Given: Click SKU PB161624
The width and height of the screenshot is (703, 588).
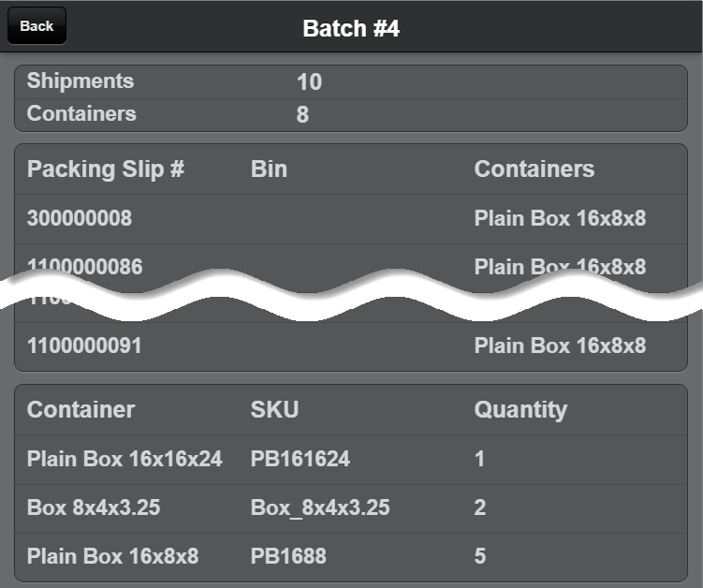Looking at the screenshot, I should (300, 459).
